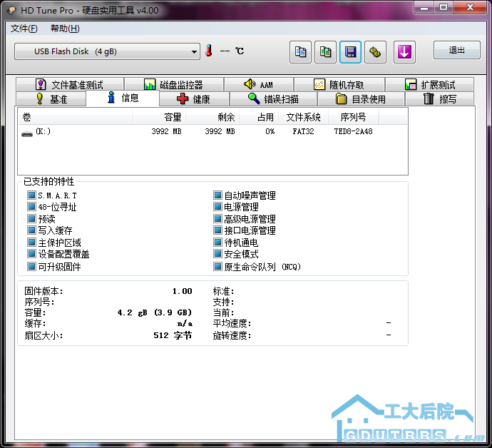Click the firmware version value 1.00

click(x=183, y=291)
